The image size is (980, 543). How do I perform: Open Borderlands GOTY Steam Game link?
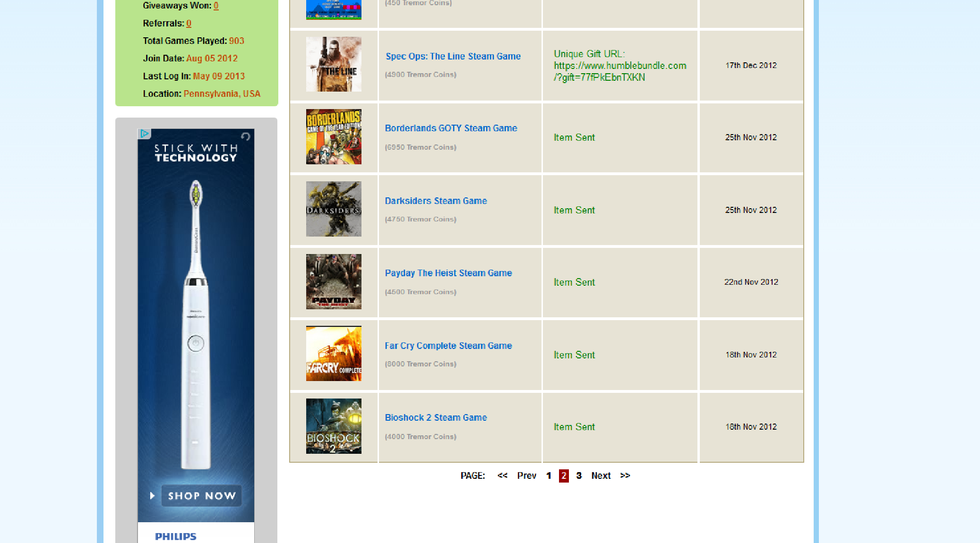(451, 128)
